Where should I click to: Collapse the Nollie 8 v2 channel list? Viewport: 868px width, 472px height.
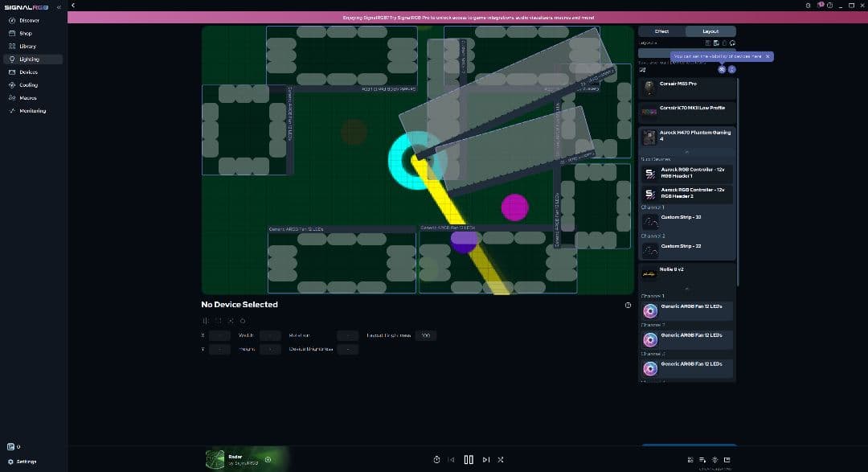[x=686, y=289]
